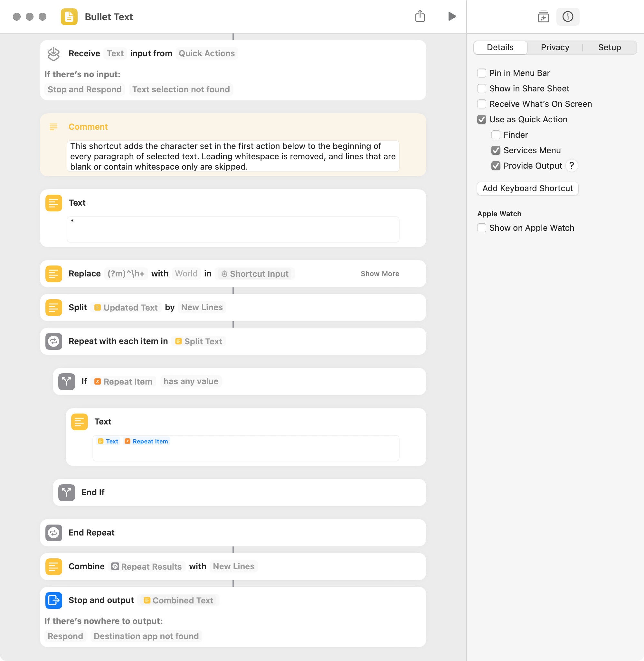Open the Provide Output help question mark
Viewport: 644px width, 661px height.
coord(572,166)
